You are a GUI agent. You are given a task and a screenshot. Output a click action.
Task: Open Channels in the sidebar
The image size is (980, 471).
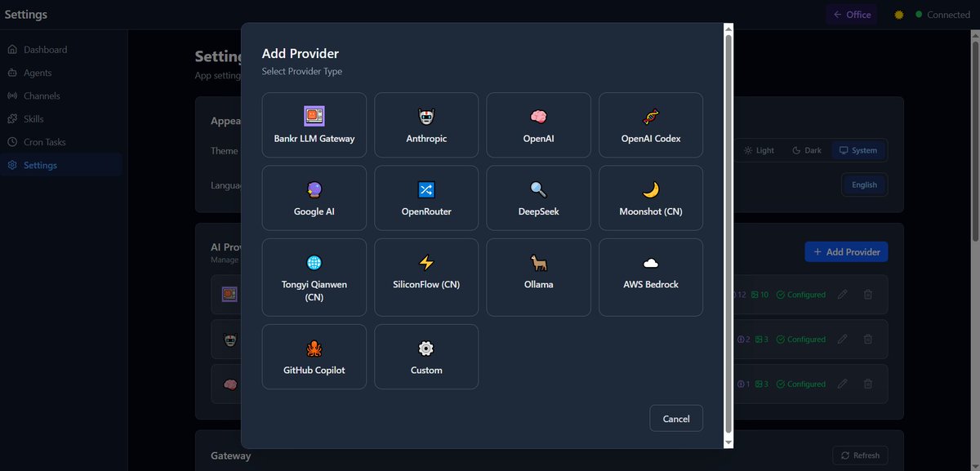61,96
